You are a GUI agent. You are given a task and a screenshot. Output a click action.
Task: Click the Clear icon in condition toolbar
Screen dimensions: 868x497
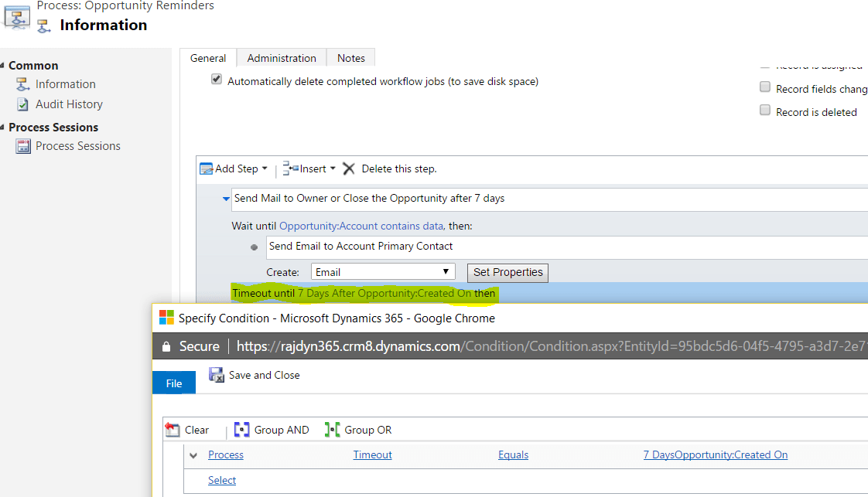pos(173,430)
